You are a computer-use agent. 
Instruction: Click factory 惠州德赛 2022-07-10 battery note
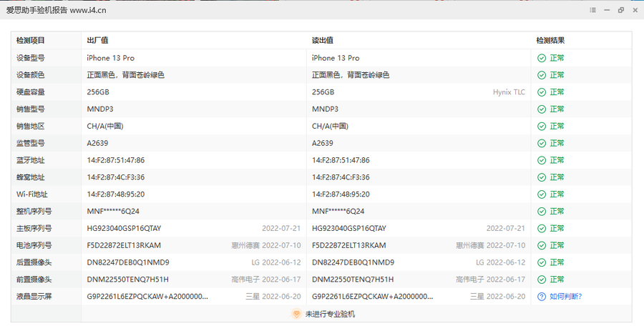265,245
